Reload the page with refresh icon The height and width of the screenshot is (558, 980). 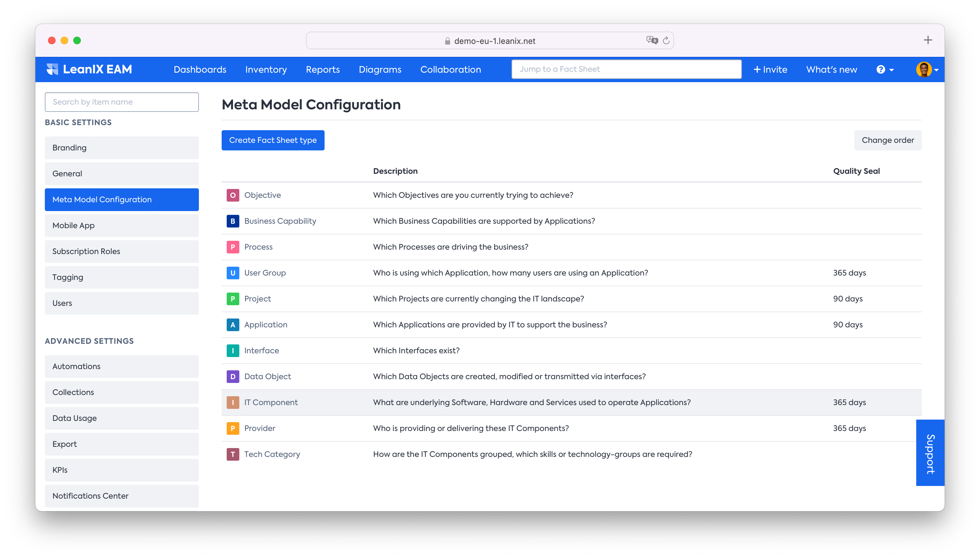pyautogui.click(x=666, y=41)
